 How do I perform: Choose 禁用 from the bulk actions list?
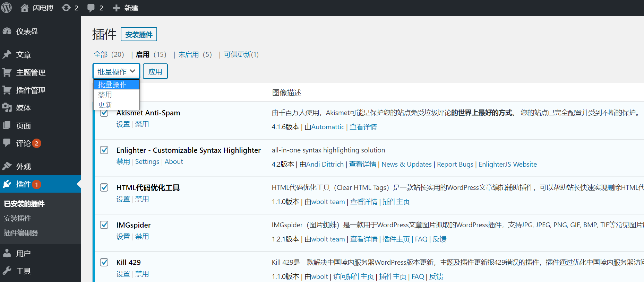coord(105,95)
